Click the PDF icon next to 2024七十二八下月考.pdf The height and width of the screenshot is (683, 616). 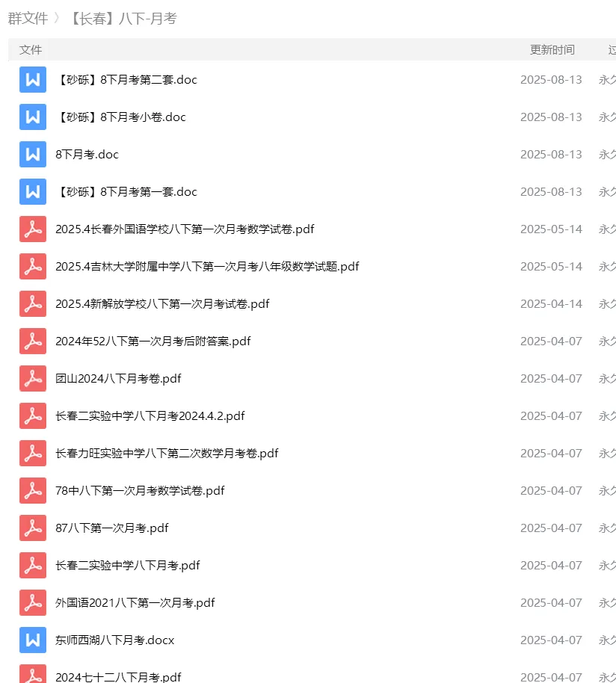(33, 675)
